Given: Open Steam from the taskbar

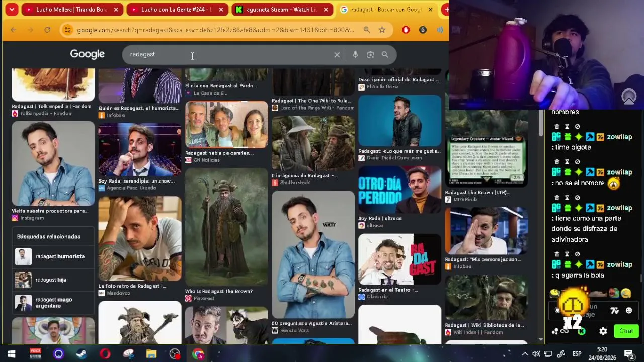Looking at the screenshot, I should pos(82,354).
